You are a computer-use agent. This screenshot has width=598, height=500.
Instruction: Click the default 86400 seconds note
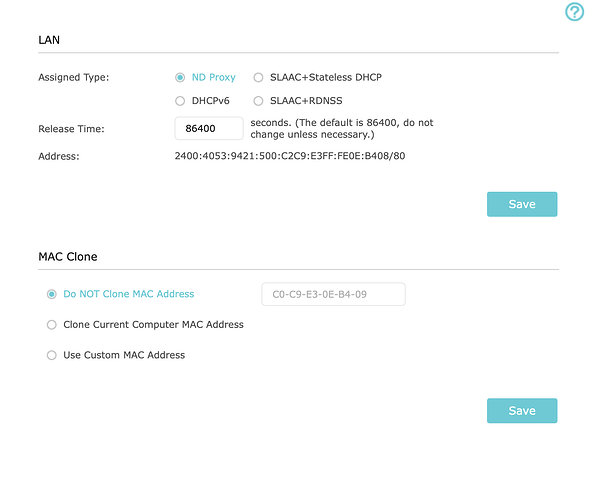(342, 129)
